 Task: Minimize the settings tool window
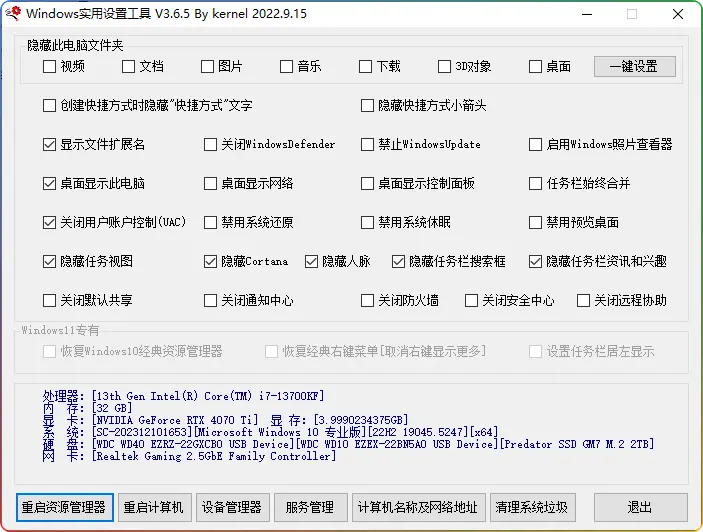[x=587, y=14]
